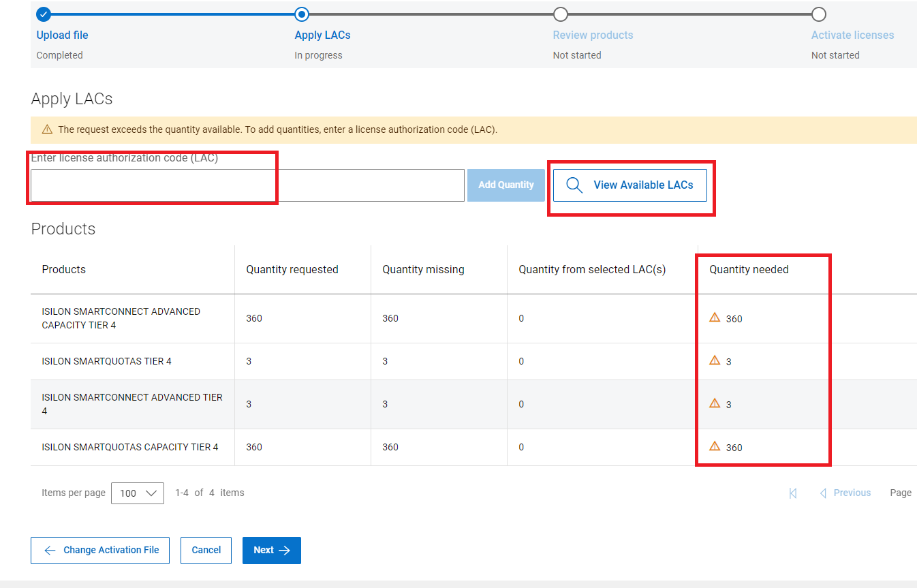The height and width of the screenshot is (588, 917).
Task: Focus the license authorization code input field
Action: [x=247, y=185]
